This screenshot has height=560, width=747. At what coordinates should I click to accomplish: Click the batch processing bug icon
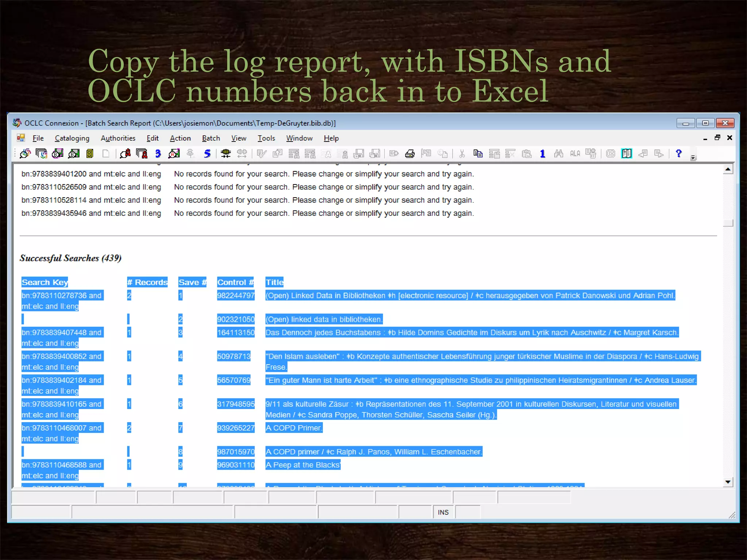click(226, 153)
